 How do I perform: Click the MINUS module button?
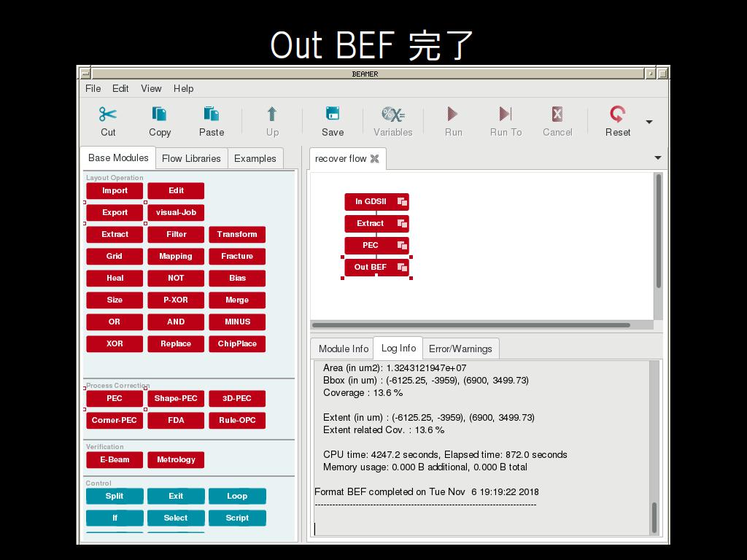pos(237,322)
